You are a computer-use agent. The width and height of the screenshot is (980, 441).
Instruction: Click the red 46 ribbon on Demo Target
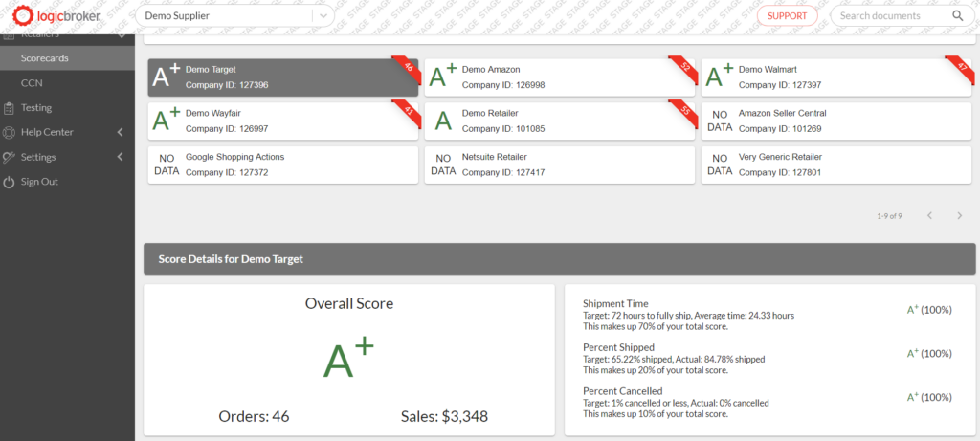coord(406,69)
